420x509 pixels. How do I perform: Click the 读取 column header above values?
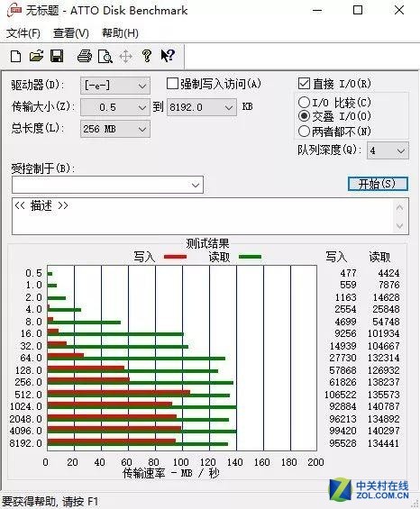379,257
